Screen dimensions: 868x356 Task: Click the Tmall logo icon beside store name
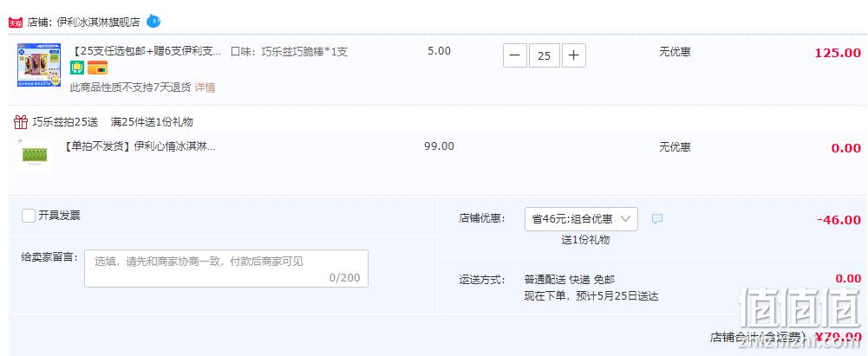tap(16, 23)
